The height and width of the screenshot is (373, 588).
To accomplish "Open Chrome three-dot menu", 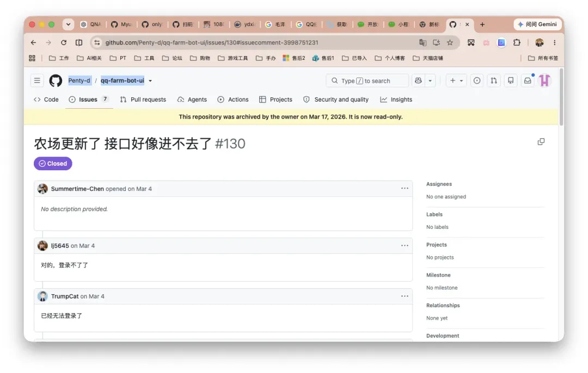I will [x=555, y=43].
